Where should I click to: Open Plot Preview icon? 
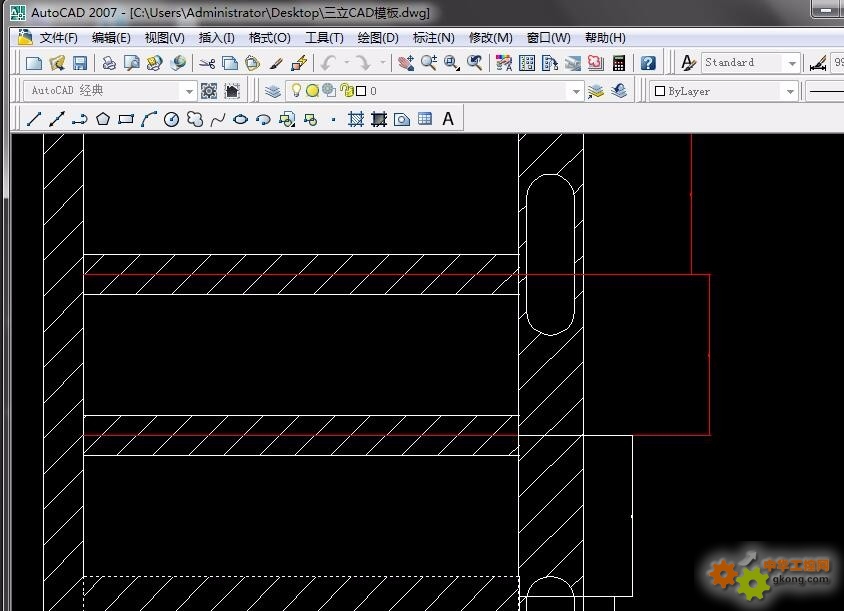click(x=132, y=64)
